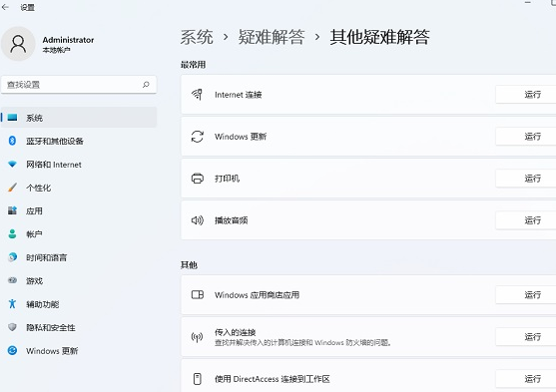
Task: Click the Administrator user name
Action: pos(68,40)
